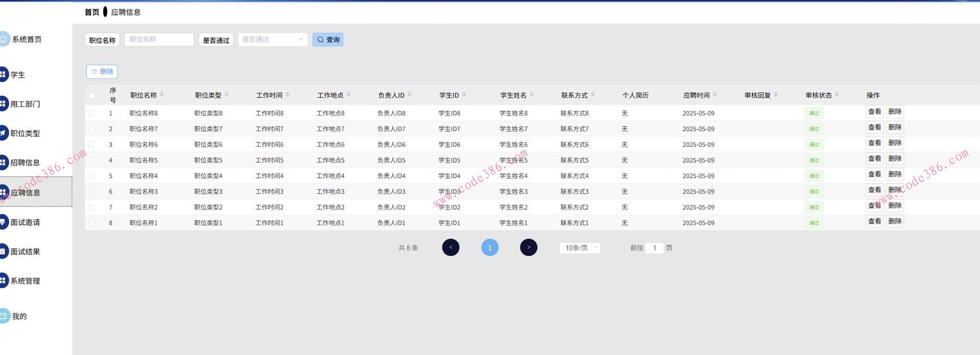The image size is (980, 355).
Task: Click the 查询 search button
Action: click(328, 39)
